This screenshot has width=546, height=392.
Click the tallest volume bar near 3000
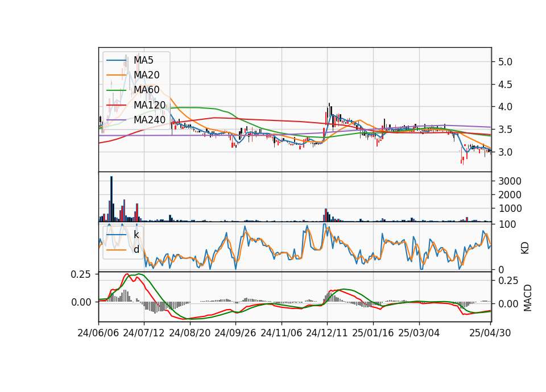[x=111, y=199]
